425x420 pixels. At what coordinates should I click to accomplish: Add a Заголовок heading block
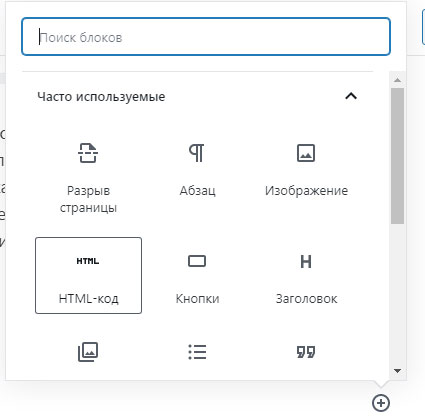point(306,275)
